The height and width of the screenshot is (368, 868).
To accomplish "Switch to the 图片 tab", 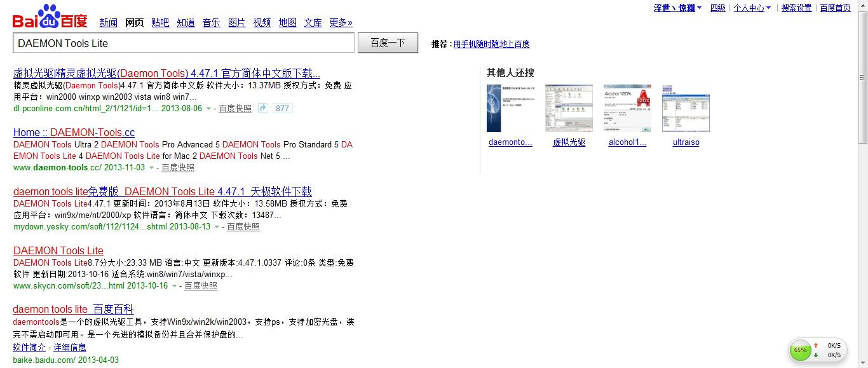I will point(236,22).
